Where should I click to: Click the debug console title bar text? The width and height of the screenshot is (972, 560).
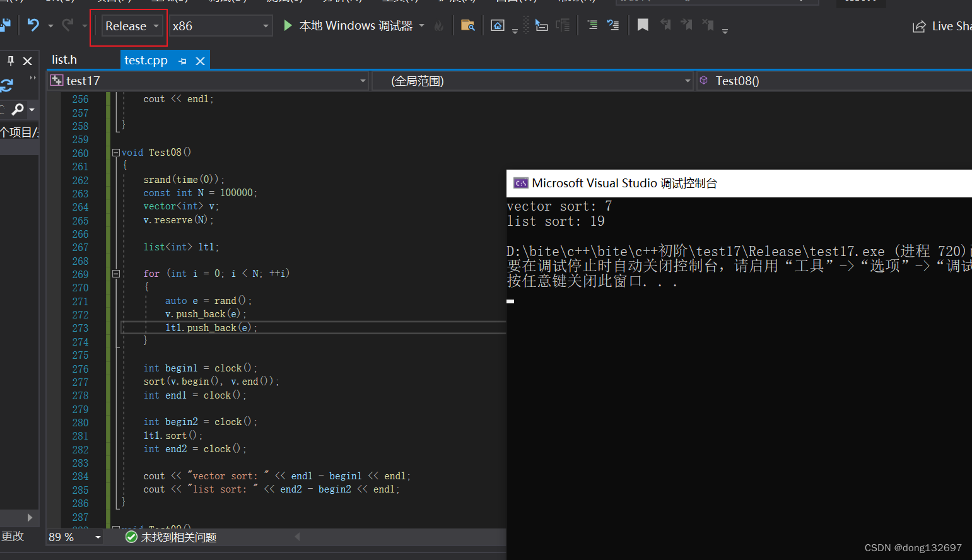pyautogui.click(x=624, y=184)
